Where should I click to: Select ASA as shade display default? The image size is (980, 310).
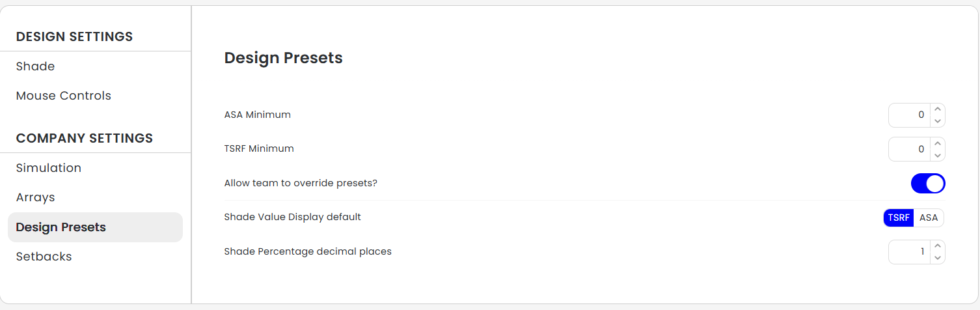click(x=929, y=218)
